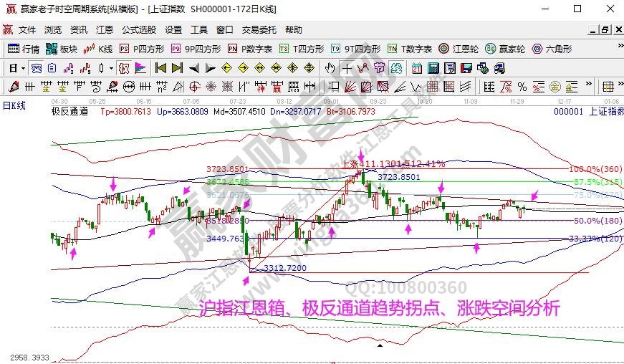The height and width of the screenshot is (364, 624).
Task: Jump to first bar with skip-back arrow
Action: (x=160, y=68)
